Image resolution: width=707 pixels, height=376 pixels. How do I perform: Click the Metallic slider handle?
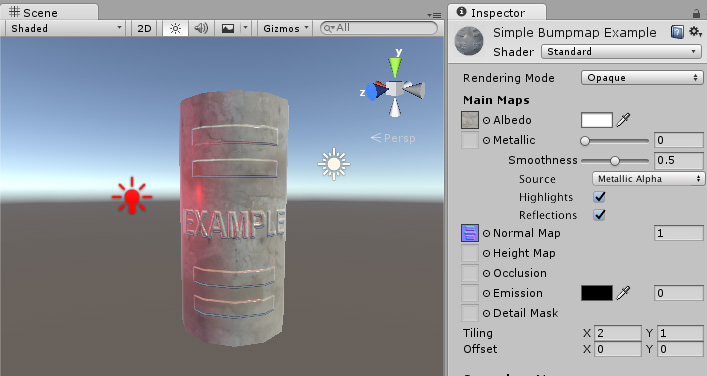[585, 141]
